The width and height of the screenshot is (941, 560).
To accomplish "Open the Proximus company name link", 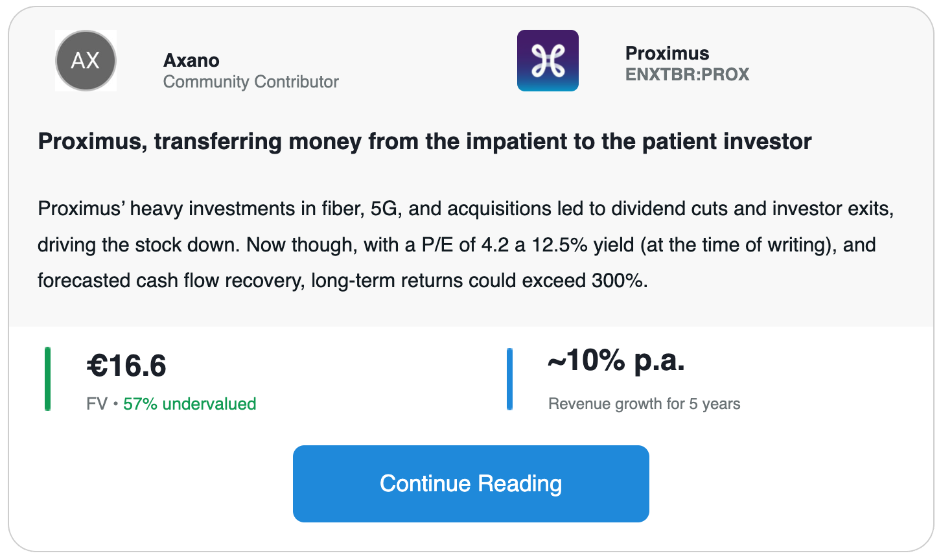I will point(667,53).
